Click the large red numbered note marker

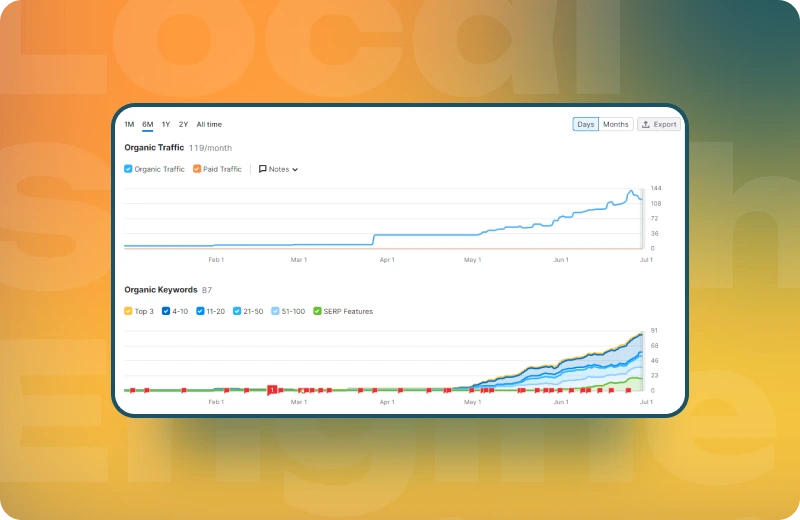point(271,390)
